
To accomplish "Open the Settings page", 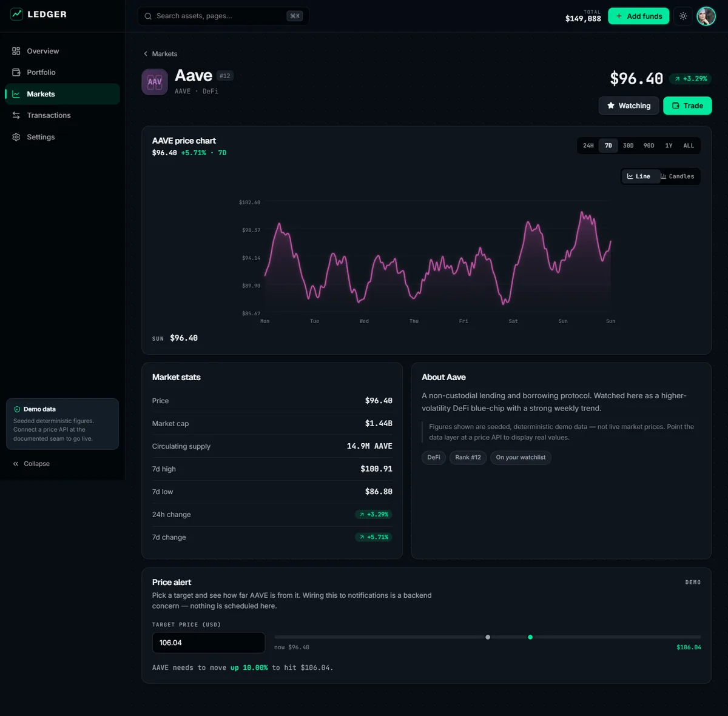I will tap(62, 137).
